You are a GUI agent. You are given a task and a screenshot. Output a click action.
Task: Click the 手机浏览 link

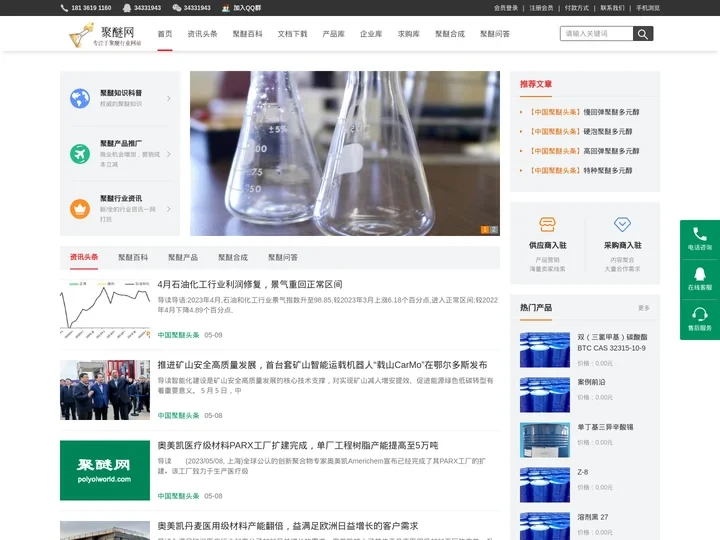648,8
